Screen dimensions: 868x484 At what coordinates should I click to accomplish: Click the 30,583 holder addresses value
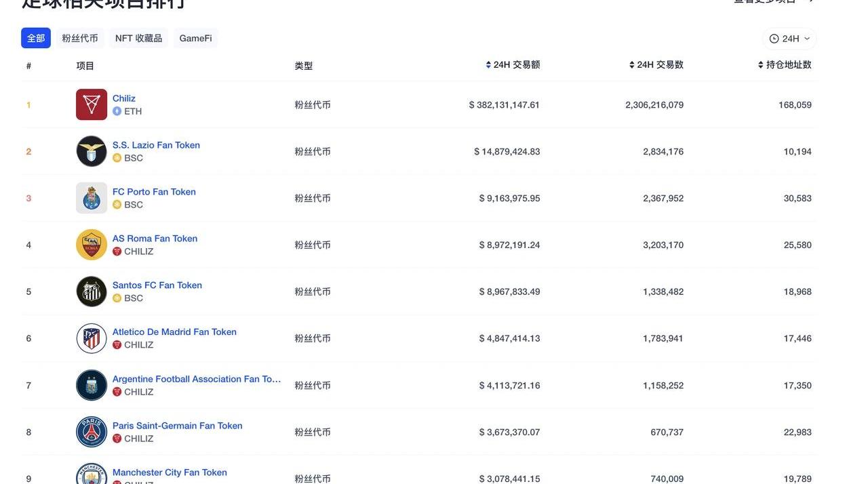[797, 199]
